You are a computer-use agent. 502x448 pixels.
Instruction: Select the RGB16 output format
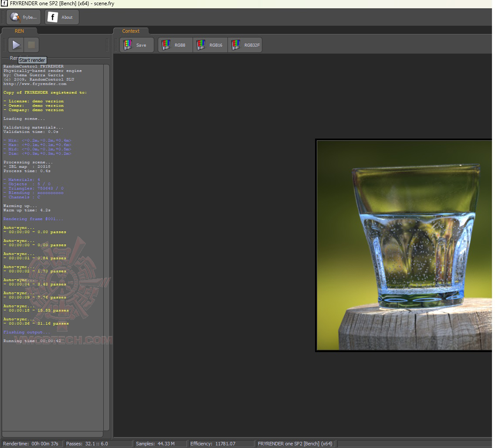(x=210, y=45)
